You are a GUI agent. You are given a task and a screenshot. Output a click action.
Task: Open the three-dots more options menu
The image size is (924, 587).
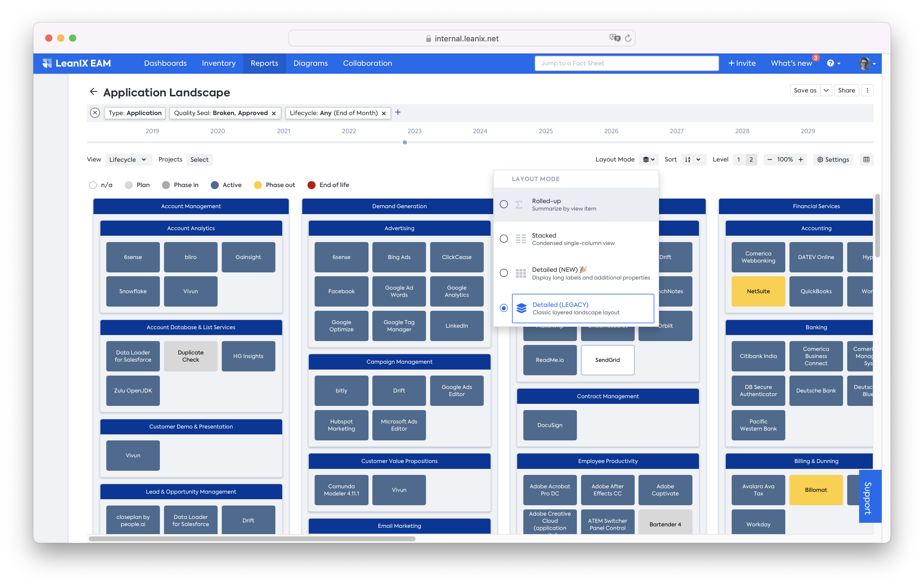point(867,90)
